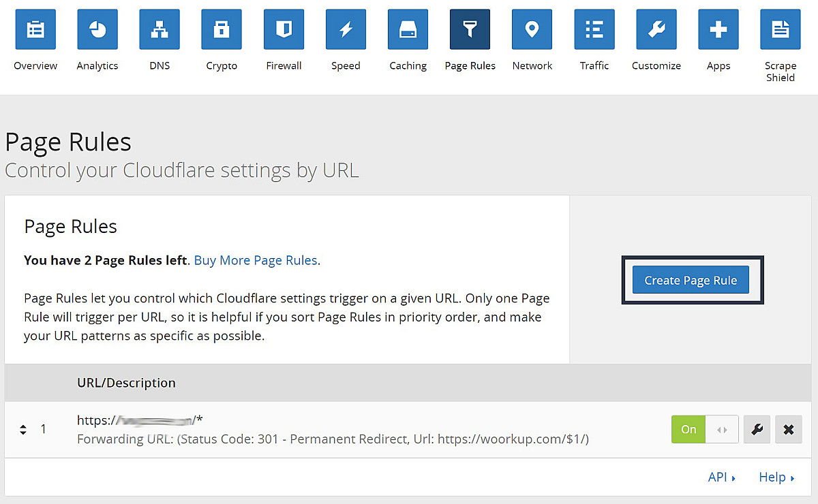Click the Create Page Rule button
The height and width of the screenshot is (504, 818).
(691, 279)
